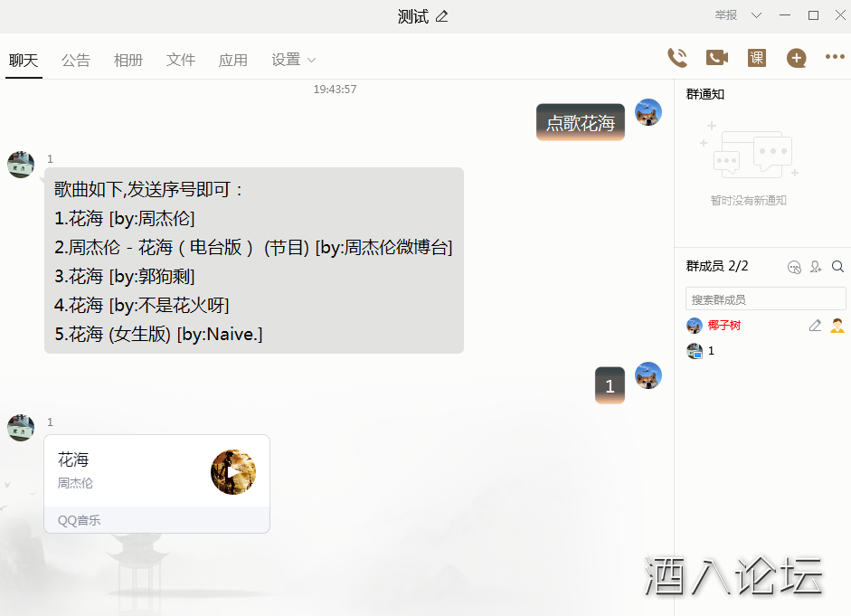Image resolution: width=851 pixels, height=616 pixels.
Task: Click the second user avatar beside reply 1
Action: [x=648, y=375]
